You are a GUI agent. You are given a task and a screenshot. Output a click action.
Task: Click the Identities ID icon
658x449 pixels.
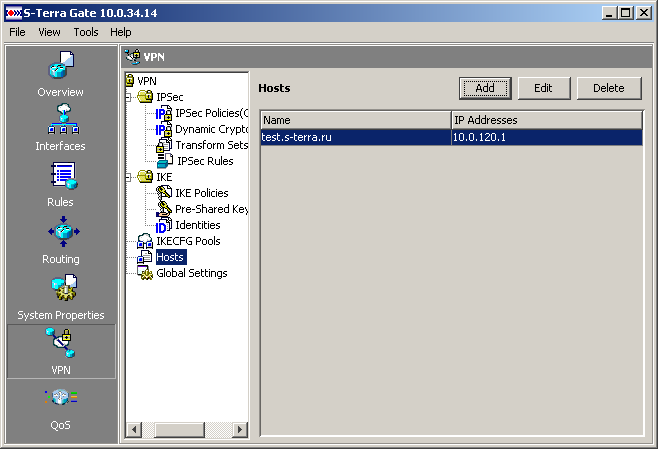point(164,225)
